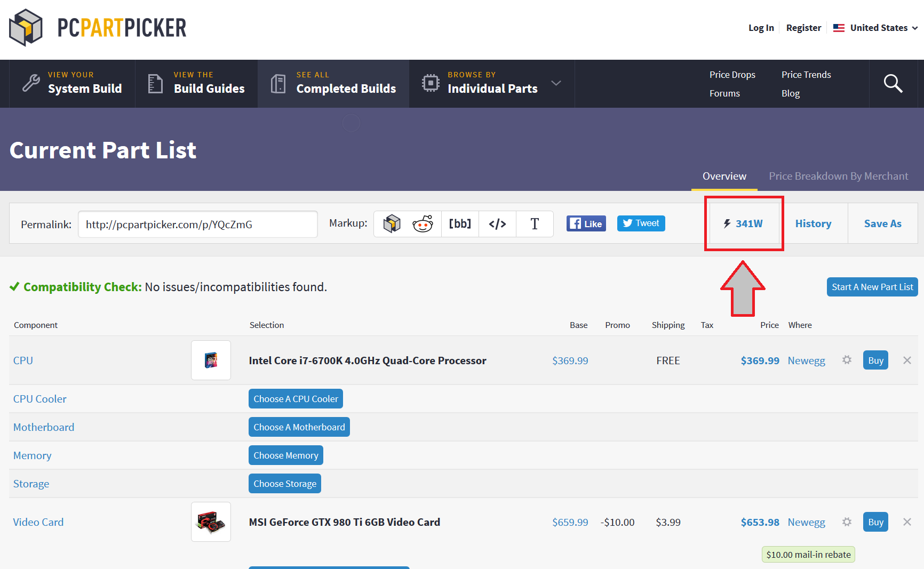
Task: Click the $10.00 mail-in rebate tag
Action: (x=808, y=555)
